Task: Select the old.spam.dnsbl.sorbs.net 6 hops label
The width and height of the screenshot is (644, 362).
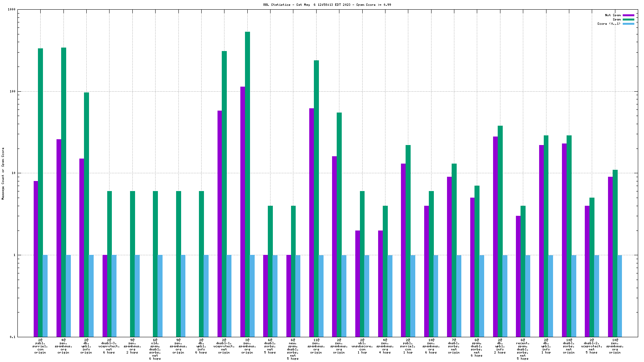Action: coord(155,349)
